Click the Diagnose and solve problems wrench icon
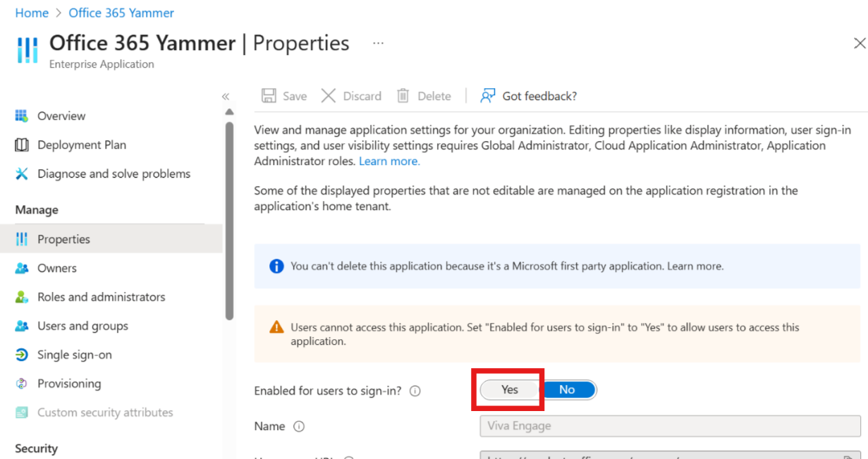868x459 pixels. [x=22, y=173]
